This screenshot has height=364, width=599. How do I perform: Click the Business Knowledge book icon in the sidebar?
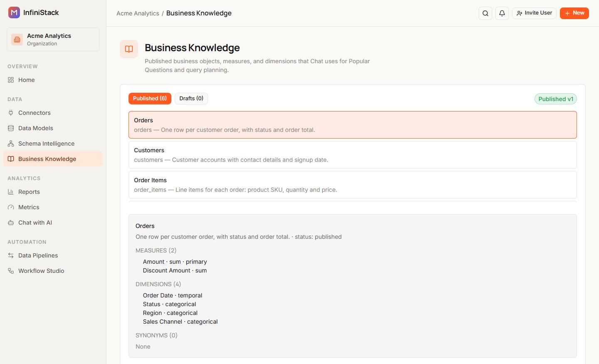click(11, 159)
